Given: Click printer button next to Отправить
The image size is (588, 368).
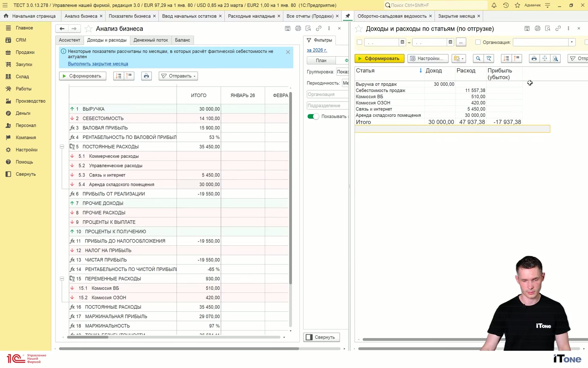Looking at the screenshot, I should [146, 76].
